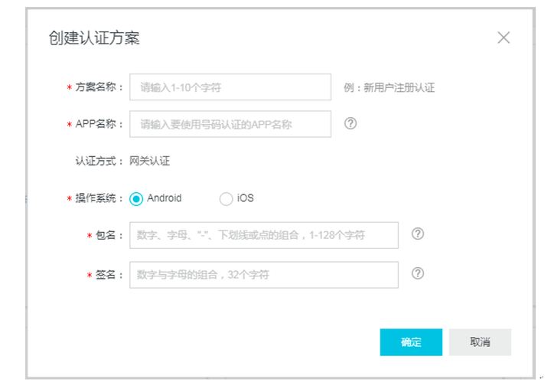Confirm with the 确定 button

[411, 342]
